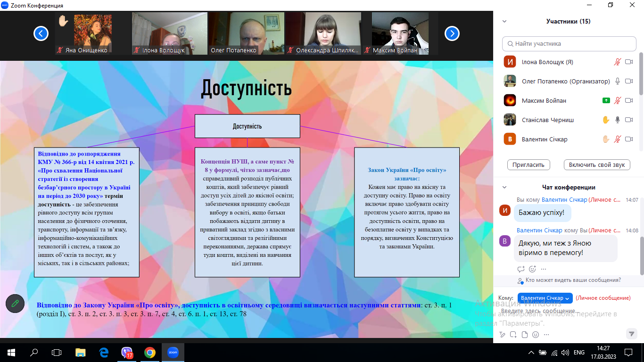The width and height of the screenshot is (644, 362).
Task: Click muted mic icon for Максим Войпан
Action: 618,100
